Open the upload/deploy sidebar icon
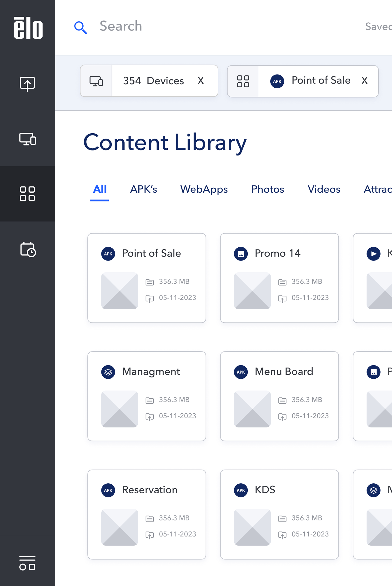392x586 pixels. click(27, 84)
